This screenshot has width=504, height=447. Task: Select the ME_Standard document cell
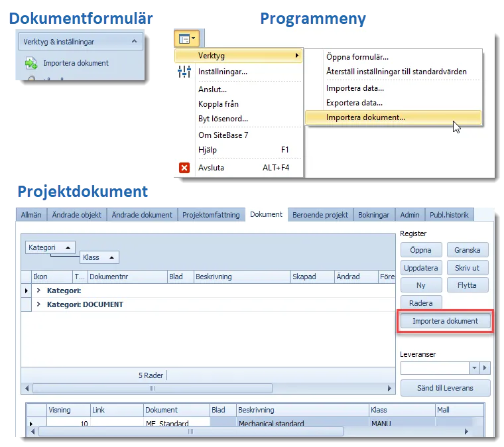point(177,422)
